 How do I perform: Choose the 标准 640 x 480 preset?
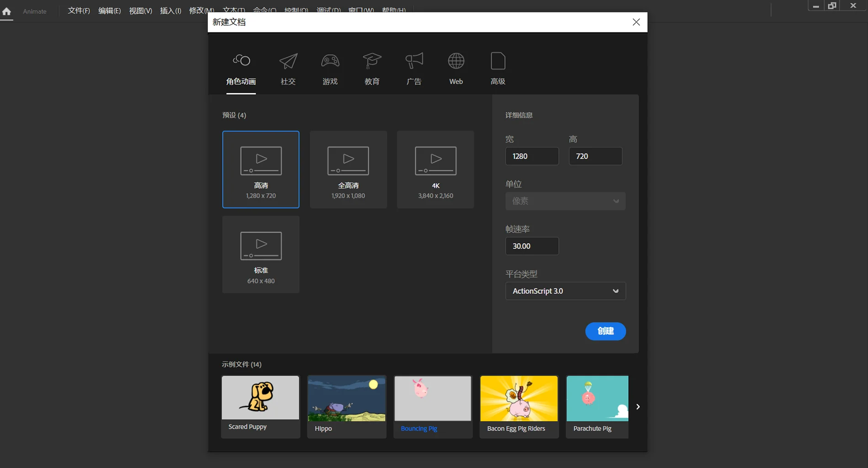261,255
